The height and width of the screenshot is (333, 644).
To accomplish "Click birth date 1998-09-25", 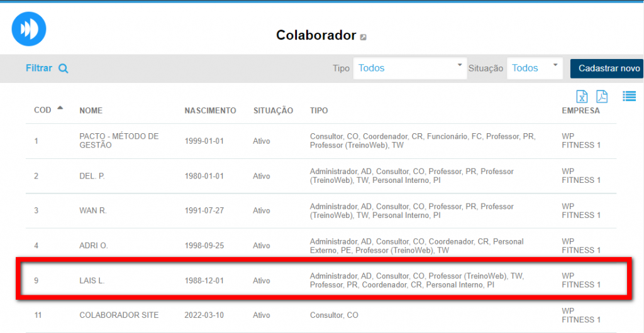I will 204,246.
